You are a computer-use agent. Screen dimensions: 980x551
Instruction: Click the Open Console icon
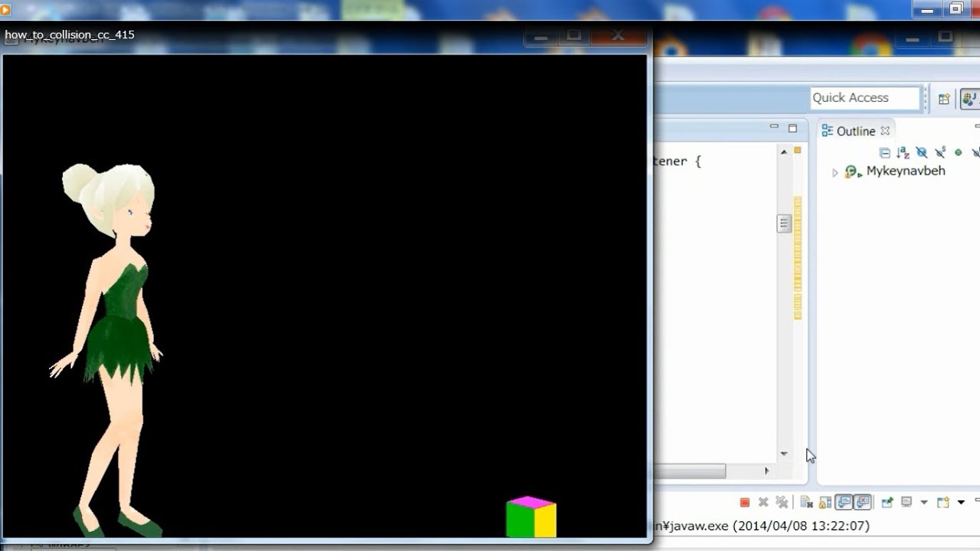tap(943, 503)
